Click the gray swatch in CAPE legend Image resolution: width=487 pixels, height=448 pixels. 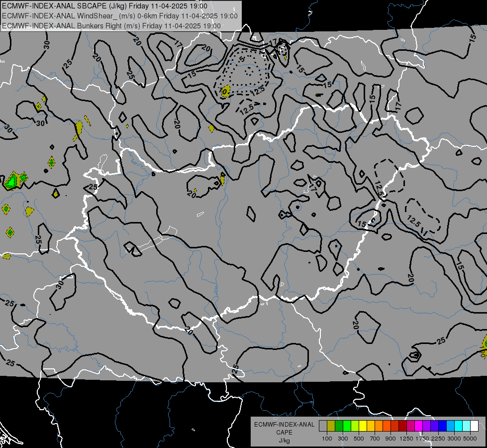[323, 426]
